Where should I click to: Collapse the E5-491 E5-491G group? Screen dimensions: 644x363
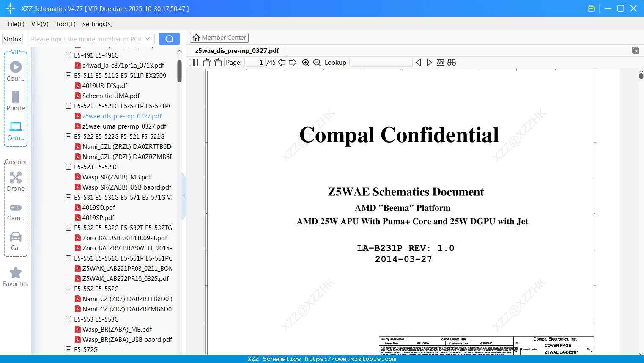pyautogui.click(x=69, y=55)
